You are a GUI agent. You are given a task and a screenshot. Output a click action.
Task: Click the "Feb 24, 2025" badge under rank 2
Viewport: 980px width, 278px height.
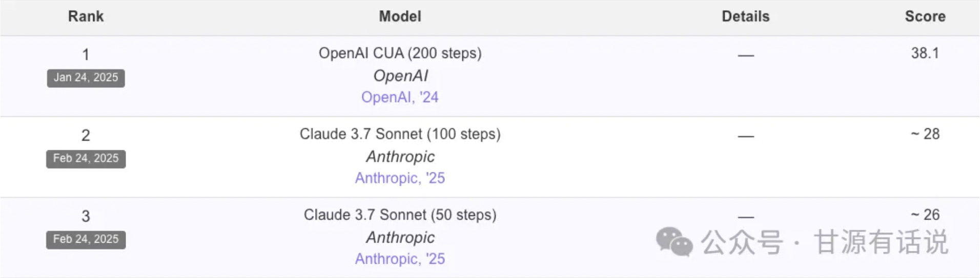click(86, 158)
